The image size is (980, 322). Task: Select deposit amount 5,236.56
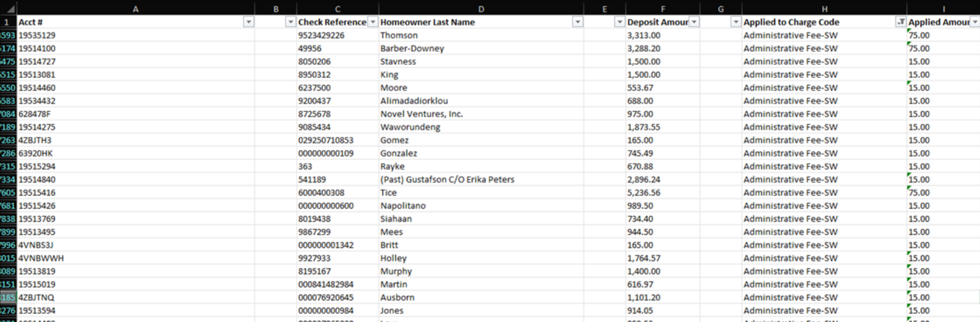(x=663, y=192)
